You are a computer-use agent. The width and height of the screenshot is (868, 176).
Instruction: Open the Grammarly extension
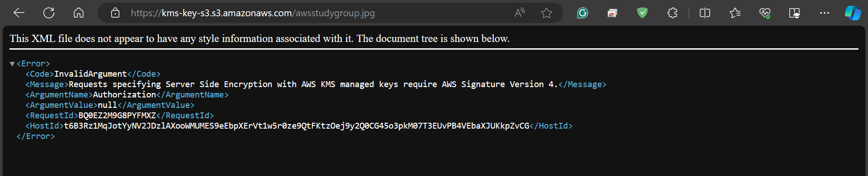pos(582,13)
